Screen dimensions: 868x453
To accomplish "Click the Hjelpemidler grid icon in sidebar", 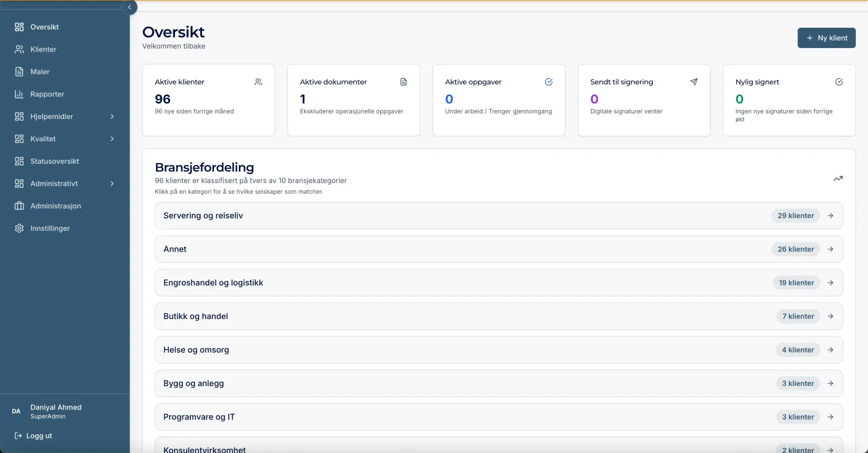I will point(19,116).
